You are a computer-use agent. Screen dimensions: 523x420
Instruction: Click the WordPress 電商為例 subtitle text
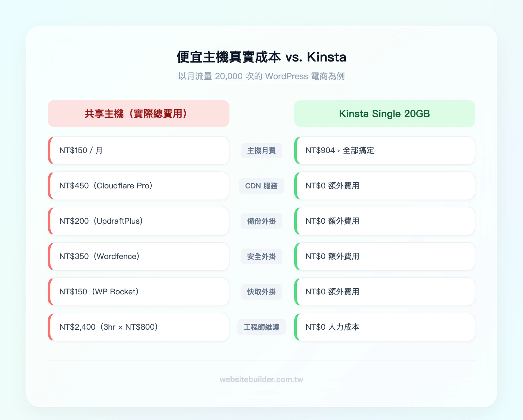[x=261, y=76]
